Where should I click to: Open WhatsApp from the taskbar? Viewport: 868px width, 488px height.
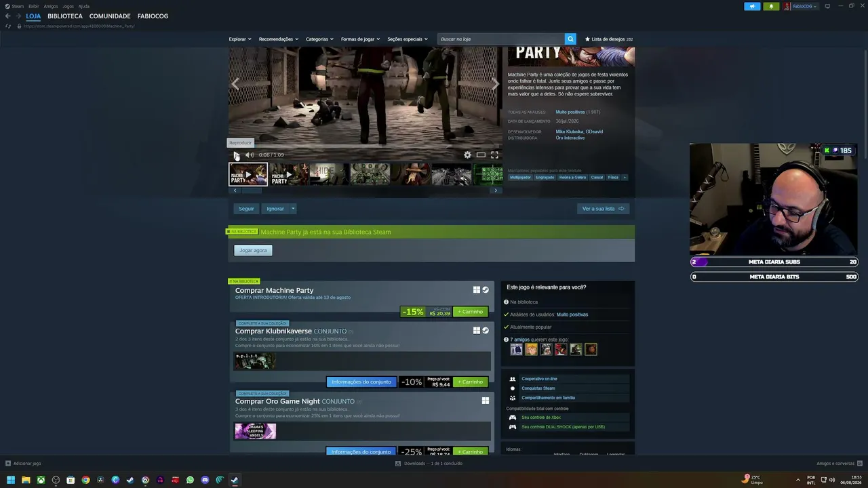pos(190,480)
